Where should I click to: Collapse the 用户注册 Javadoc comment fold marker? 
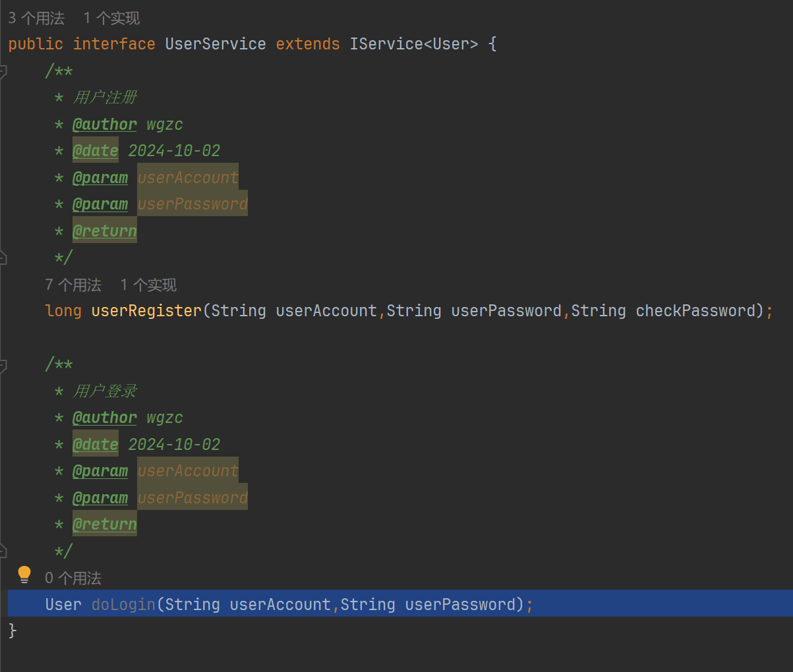point(3,71)
